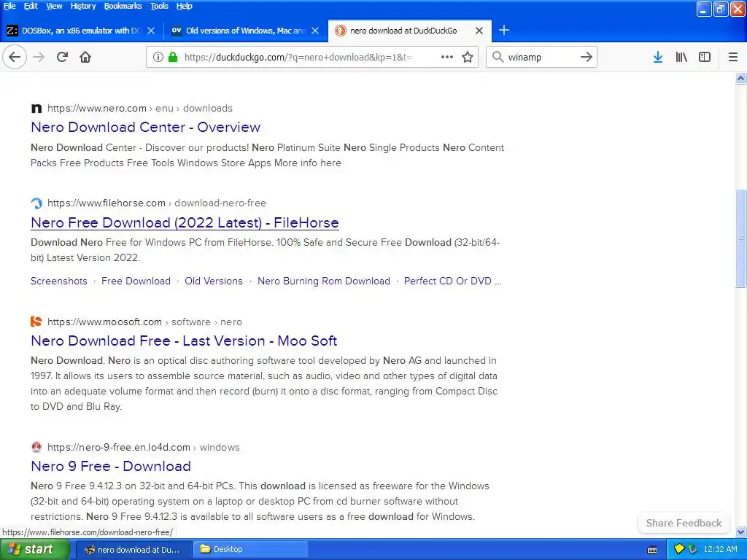
Task: Open Nero Download Free Moo Soft result
Action: pyautogui.click(x=183, y=341)
